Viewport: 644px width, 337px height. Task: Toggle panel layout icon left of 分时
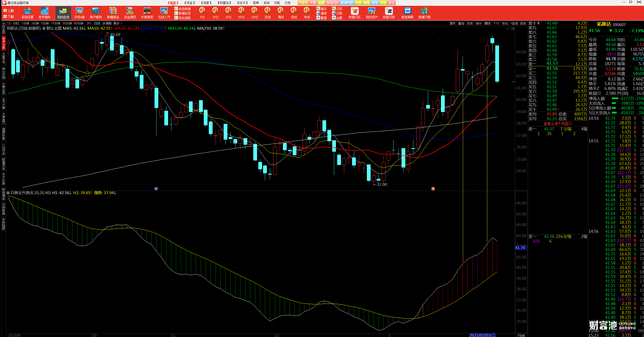pos(9,23)
